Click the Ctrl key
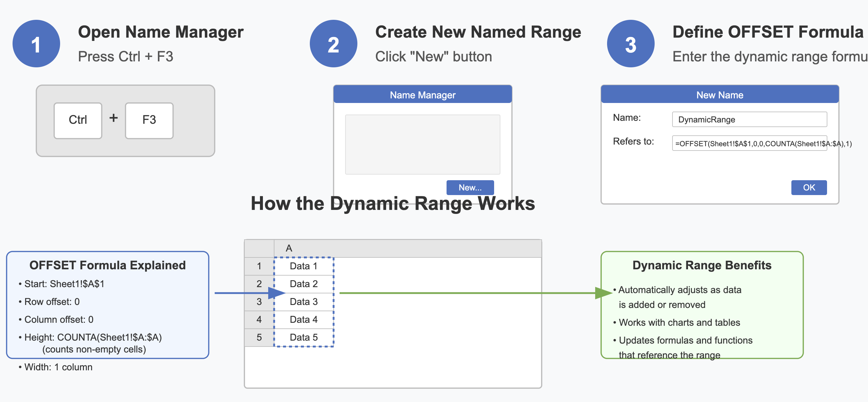The image size is (868, 402). pyautogui.click(x=78, y=120)
